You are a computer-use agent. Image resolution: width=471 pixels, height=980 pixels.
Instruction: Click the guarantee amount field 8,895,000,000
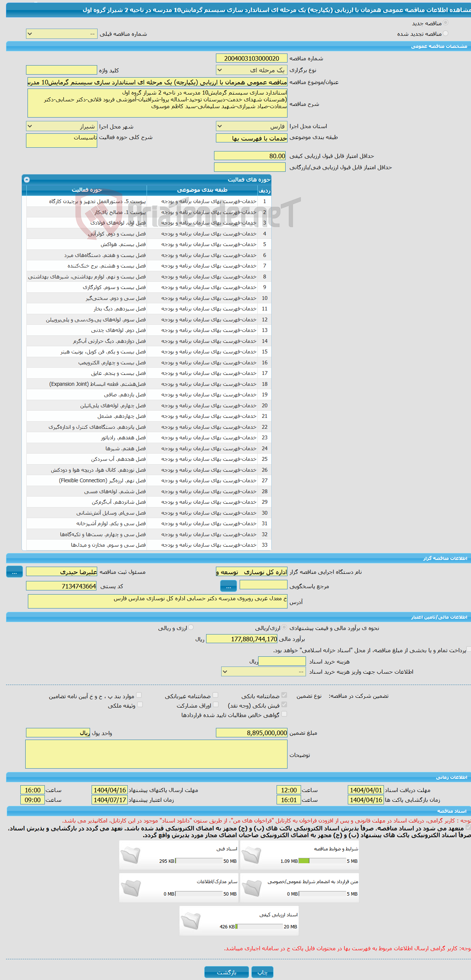coord(251,733)
